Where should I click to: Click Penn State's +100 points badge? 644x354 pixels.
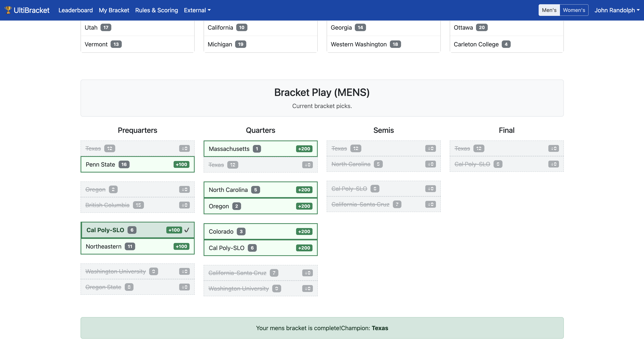[181, 164]
